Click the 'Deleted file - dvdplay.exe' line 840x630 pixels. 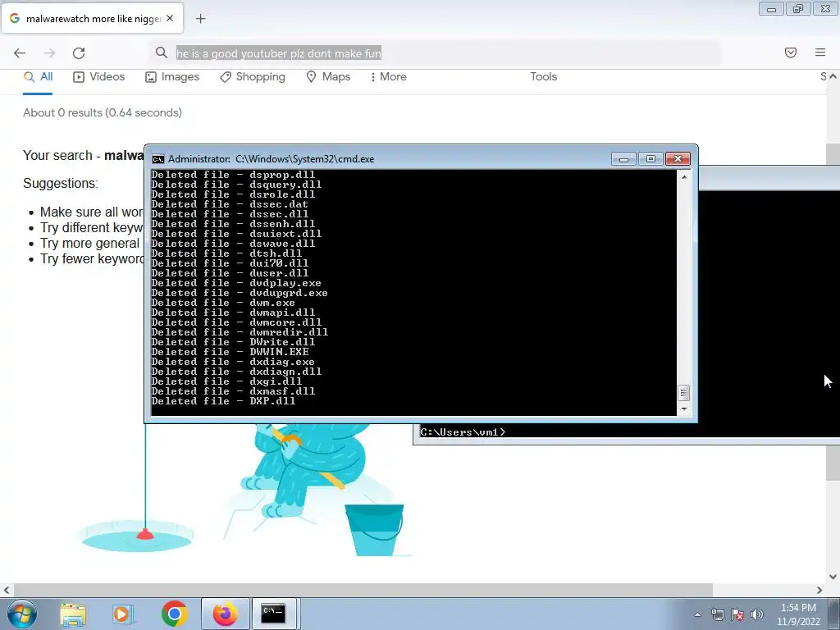tap(236, 283)
